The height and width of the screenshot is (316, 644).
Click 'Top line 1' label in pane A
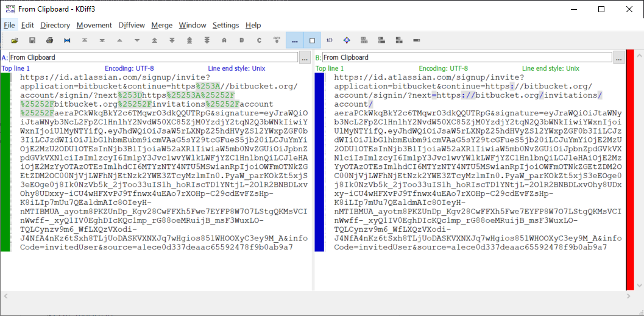coord(16,69)
